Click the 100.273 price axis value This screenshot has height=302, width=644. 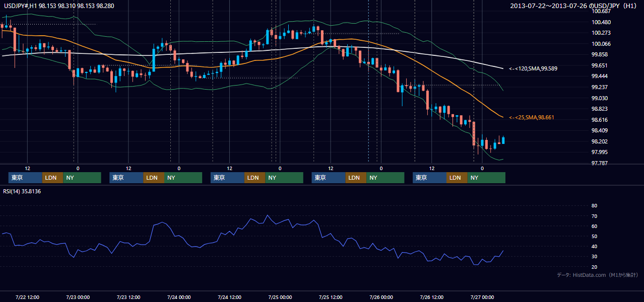[601, 33]
